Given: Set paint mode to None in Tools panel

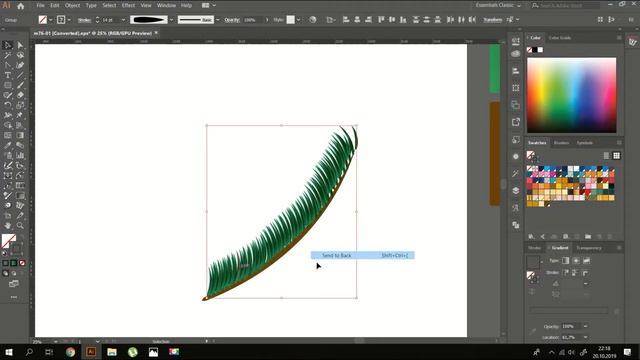Looking at the screenshot, I should tap(22, 263).
